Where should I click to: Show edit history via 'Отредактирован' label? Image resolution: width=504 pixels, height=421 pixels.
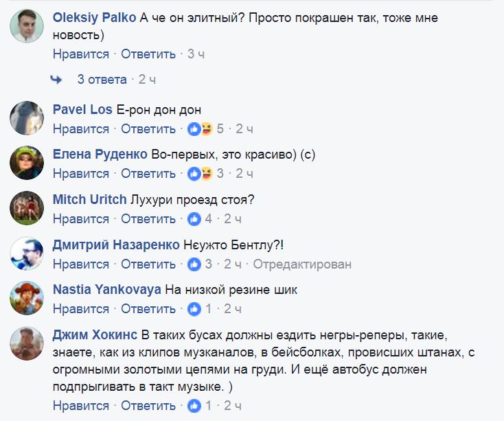[x=302, y=264]
